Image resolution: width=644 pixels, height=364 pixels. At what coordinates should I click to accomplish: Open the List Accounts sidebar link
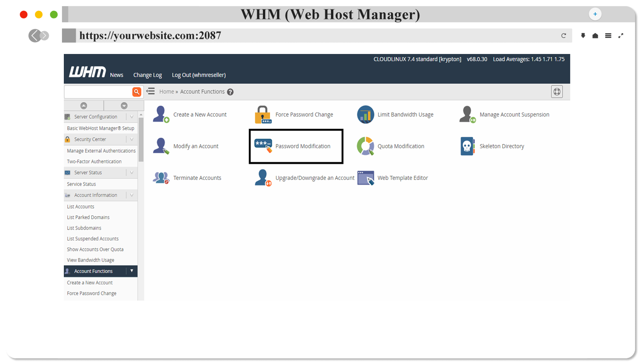[80, 206]
